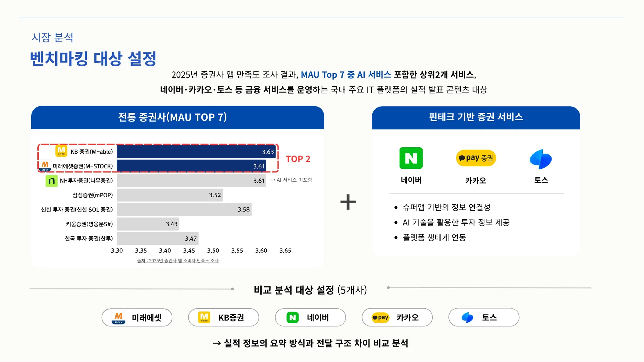Click the red TOP 2 label

coord(298,159)
